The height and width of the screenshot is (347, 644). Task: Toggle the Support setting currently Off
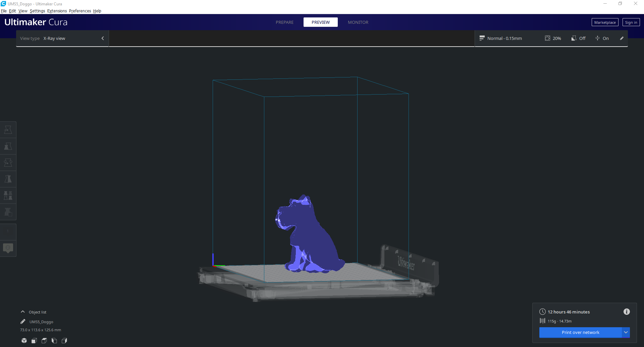click(x=578, y=38)
